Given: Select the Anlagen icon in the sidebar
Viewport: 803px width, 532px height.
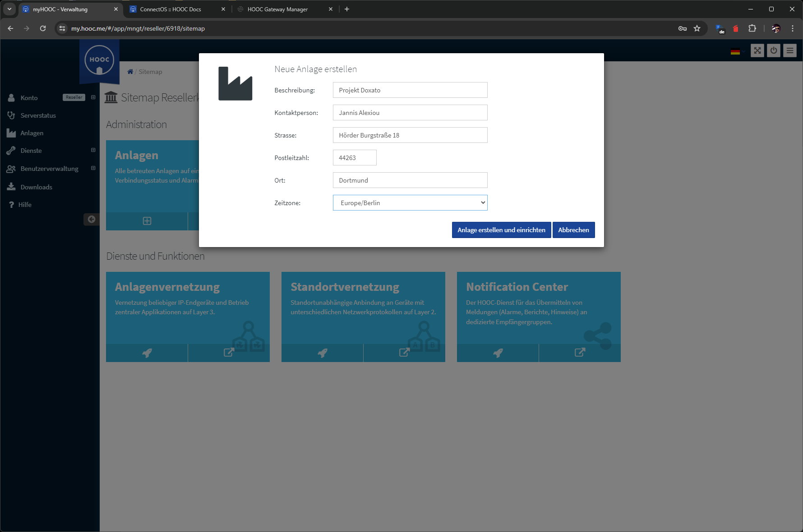Looking at the screenshot, I should 11,133.
